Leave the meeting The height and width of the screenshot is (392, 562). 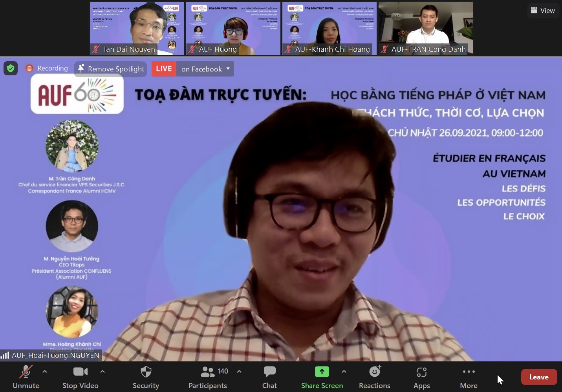[x=538, y=377]
